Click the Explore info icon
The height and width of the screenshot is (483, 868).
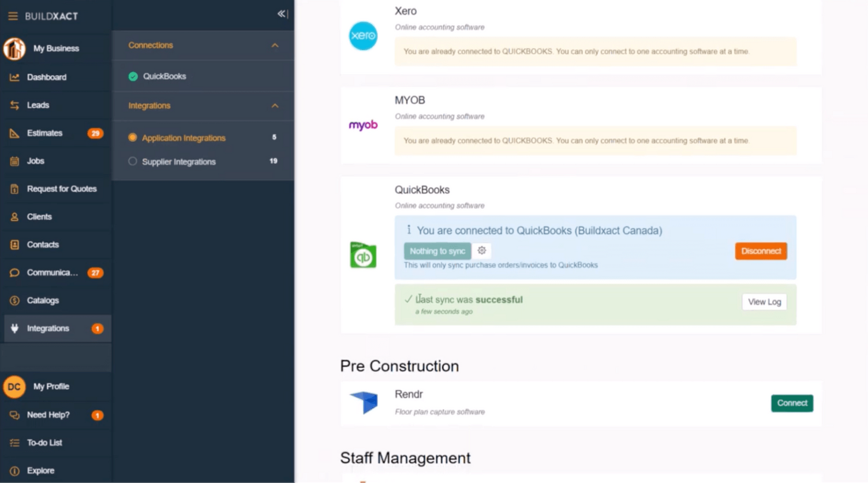click(14, 471)
